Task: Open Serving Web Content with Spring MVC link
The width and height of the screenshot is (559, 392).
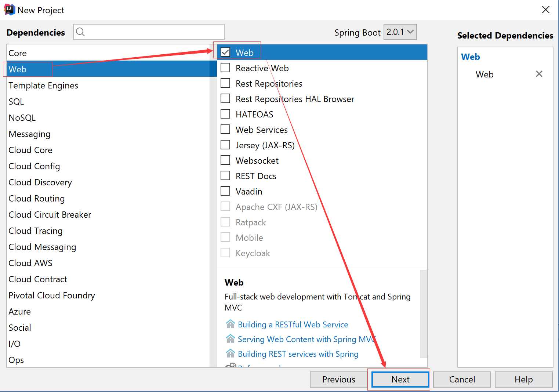Action: pos(307,339)
